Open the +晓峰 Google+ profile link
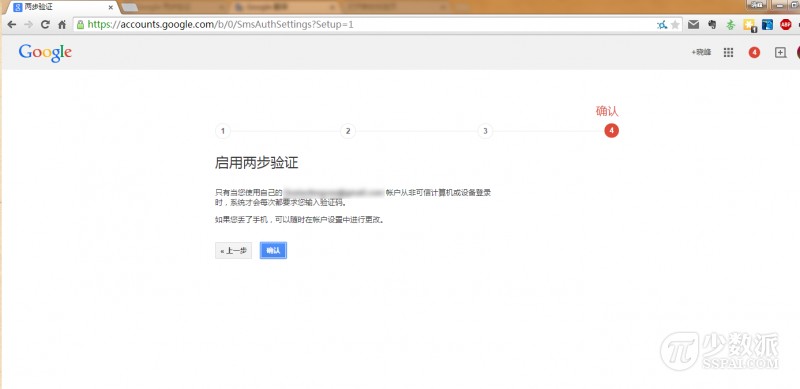 701,52
